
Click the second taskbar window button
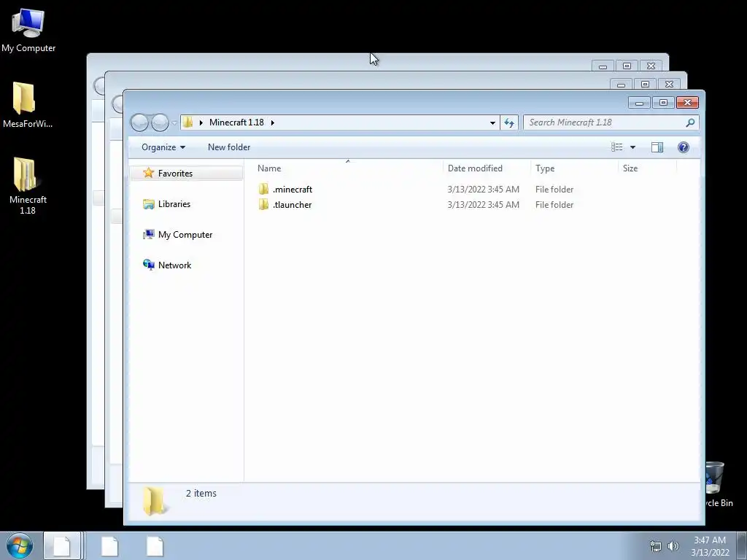109,545
